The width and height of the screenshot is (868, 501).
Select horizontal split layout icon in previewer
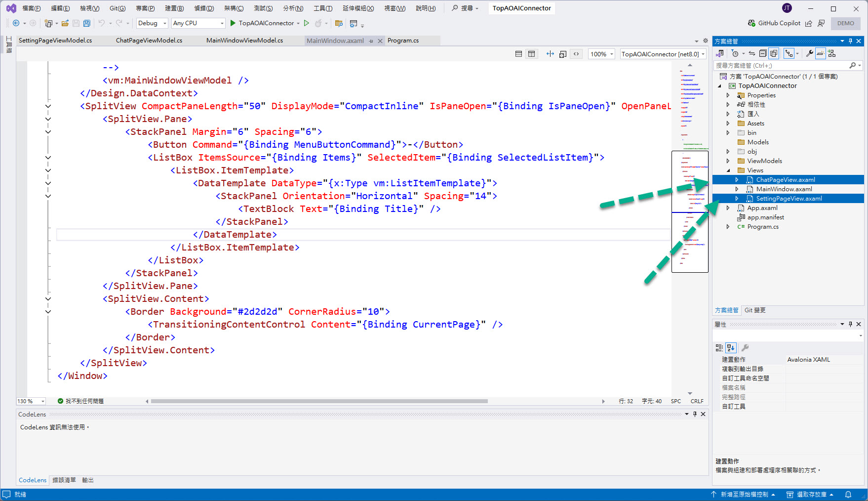[518, 54]
